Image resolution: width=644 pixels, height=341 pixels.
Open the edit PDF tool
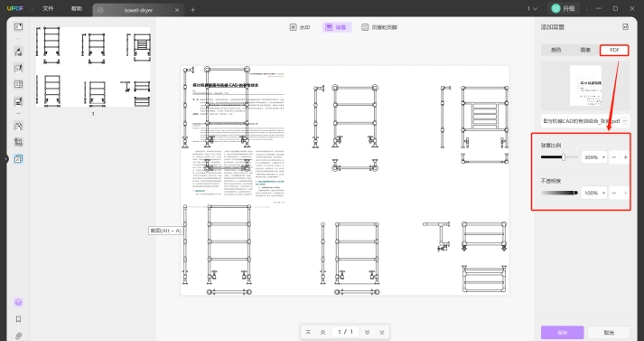(x=18, y=68)
